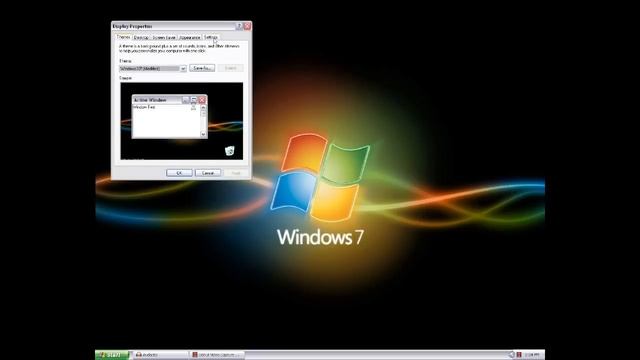
Task: Open the Start menu
Action: 112,355
